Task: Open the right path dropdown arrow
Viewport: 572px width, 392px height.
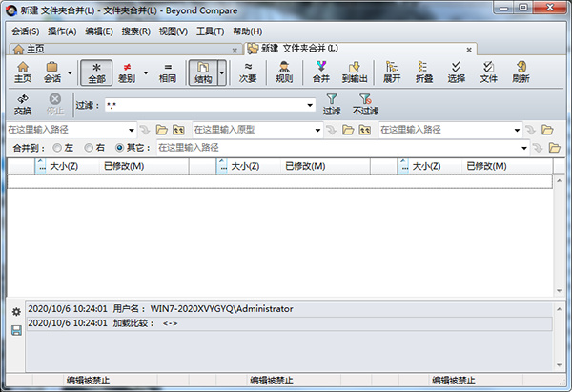Action: click(517, 130)
